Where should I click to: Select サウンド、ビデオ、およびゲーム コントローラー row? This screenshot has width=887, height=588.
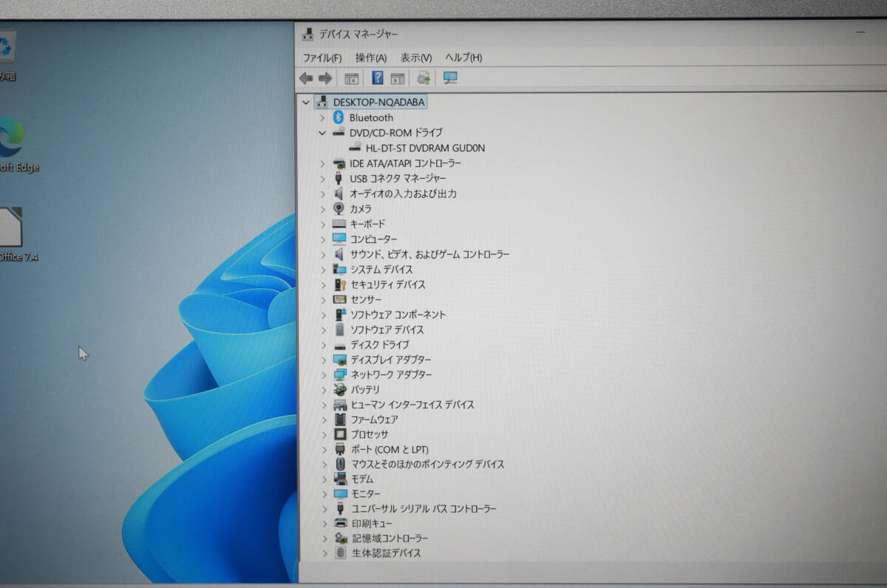tap(429, 254)
